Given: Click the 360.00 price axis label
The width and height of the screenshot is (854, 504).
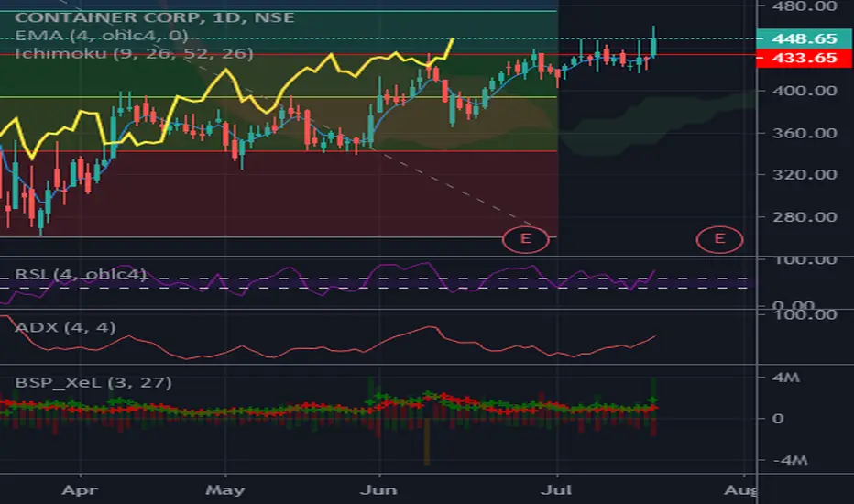Looking at the screenshot, I should tap(805, 133).
